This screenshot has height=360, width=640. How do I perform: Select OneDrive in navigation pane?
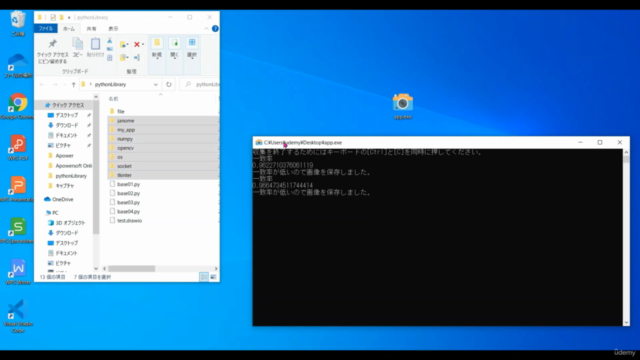coord(62,200)
